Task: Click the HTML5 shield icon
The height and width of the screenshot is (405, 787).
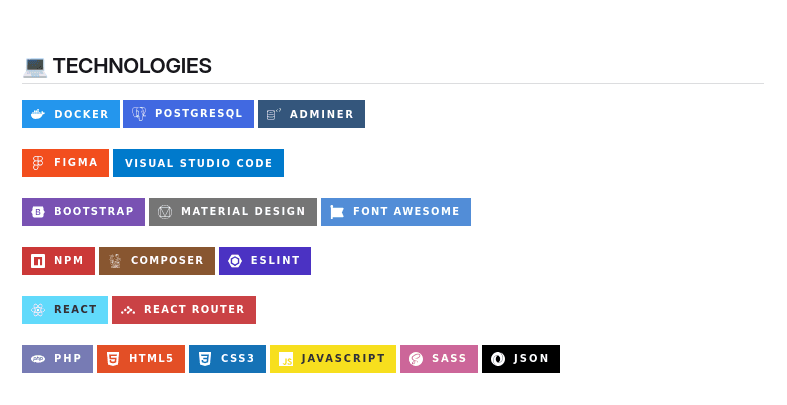Action: (x=113, y=359)
